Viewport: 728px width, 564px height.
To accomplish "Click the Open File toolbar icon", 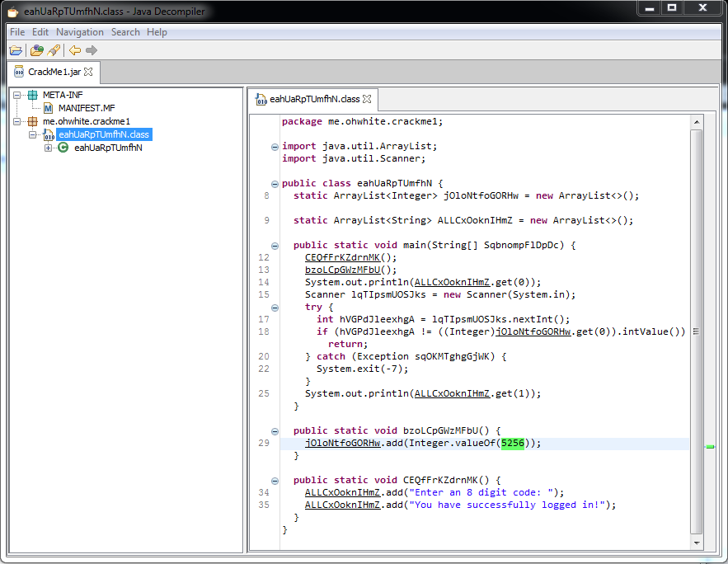I will (16, 50).
